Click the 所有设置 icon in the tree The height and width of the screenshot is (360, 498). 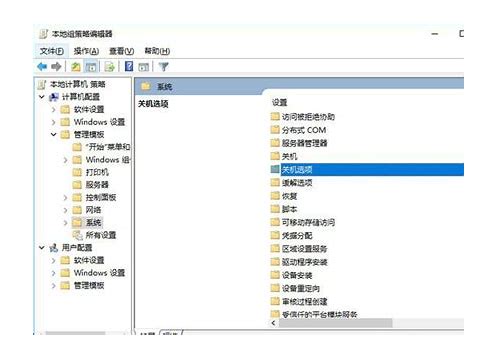click(78, 235)
